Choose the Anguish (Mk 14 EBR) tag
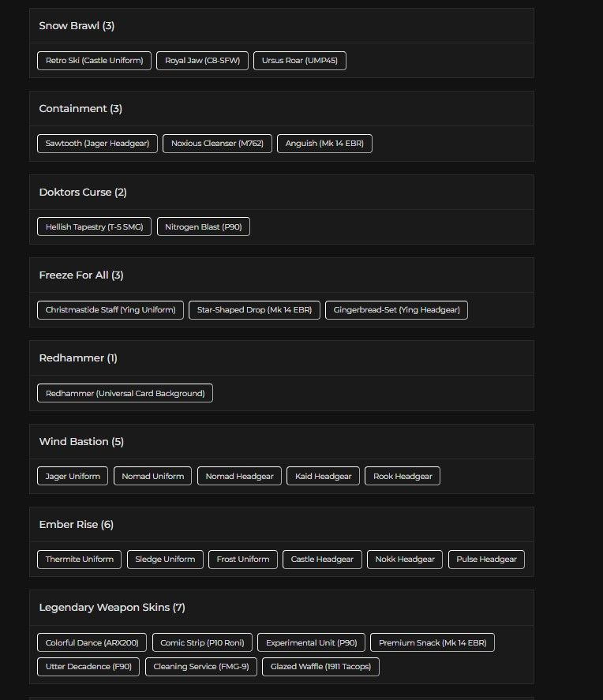This screenshot has width=603, height=700. tap(324, 144)
